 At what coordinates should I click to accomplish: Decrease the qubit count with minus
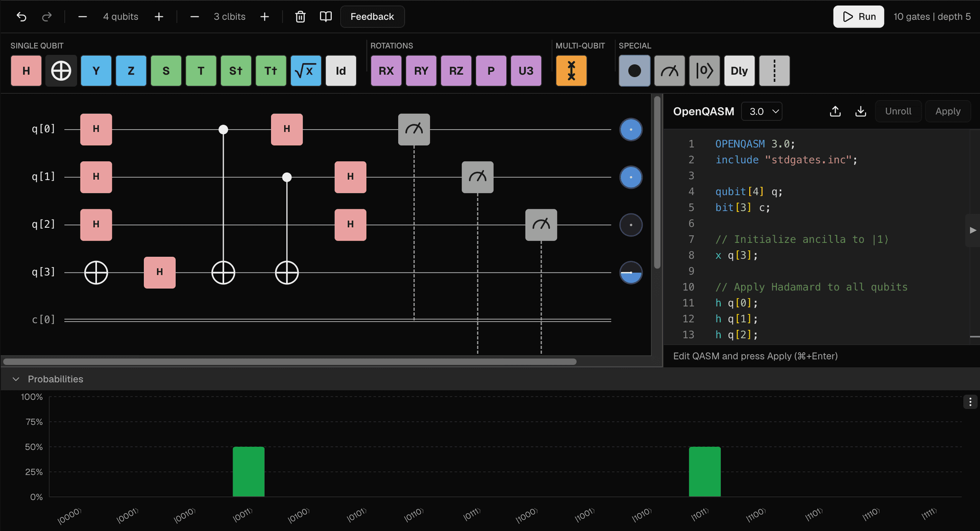click(x=83, y=17)
